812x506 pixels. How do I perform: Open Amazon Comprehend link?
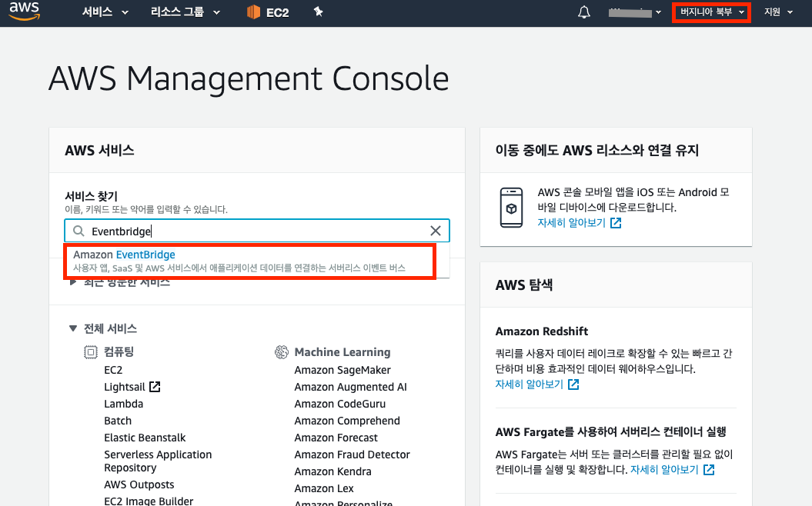point(347,421)
